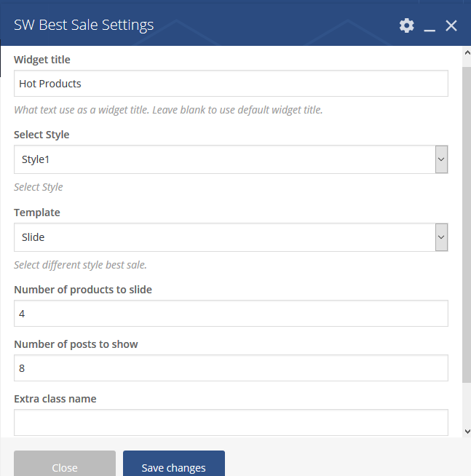Click the Save changes button
471x476 pixels.
coord(174,464)
